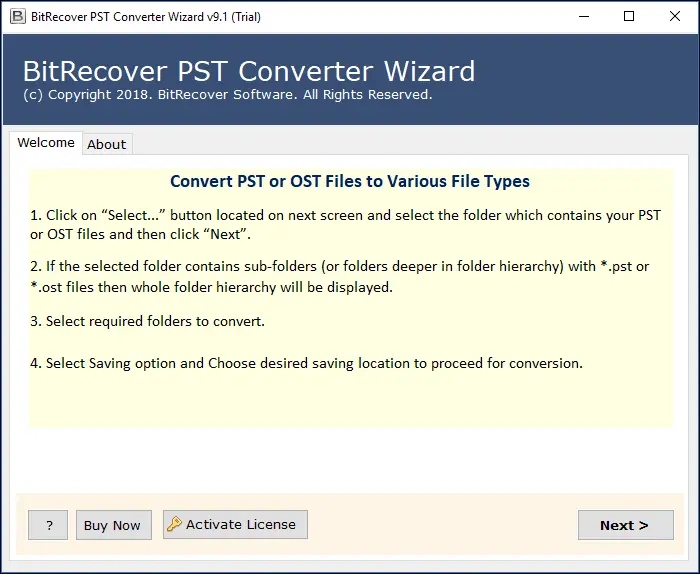Click the 'Convert PST or OST Files' heading
The image size is (700, 574).
350,181
